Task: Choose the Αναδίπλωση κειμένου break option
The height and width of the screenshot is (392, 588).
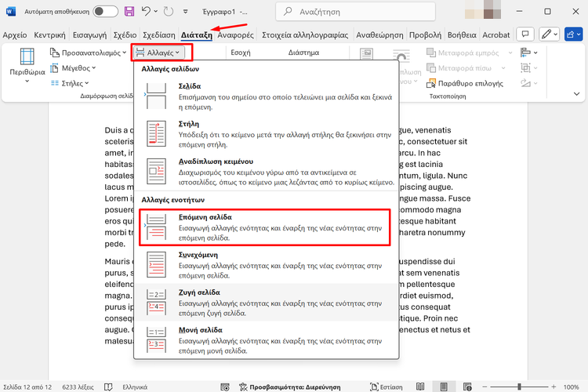Action: pos(267,172)
